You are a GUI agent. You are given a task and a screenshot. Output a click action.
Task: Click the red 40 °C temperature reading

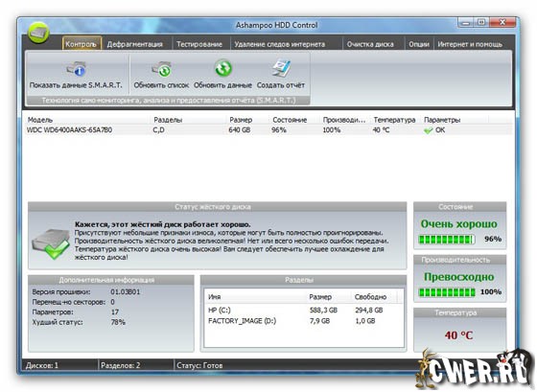[x=459, y=335]
